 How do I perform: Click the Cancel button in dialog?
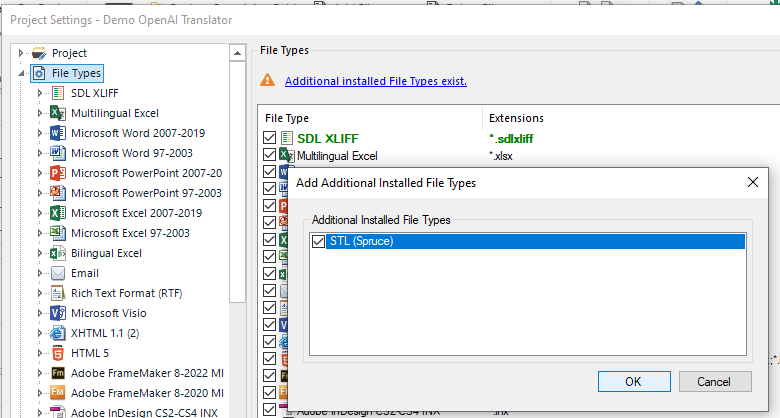tap(715, 382)
